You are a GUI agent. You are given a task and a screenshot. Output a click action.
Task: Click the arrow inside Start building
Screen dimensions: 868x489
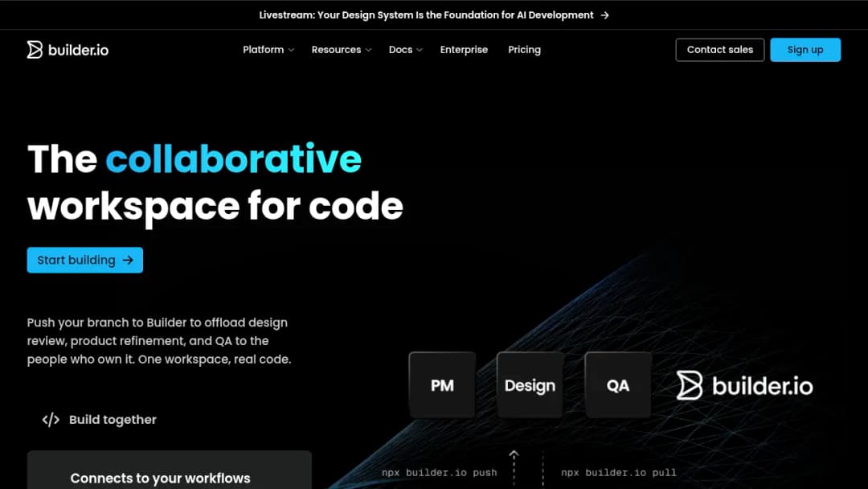128,260
